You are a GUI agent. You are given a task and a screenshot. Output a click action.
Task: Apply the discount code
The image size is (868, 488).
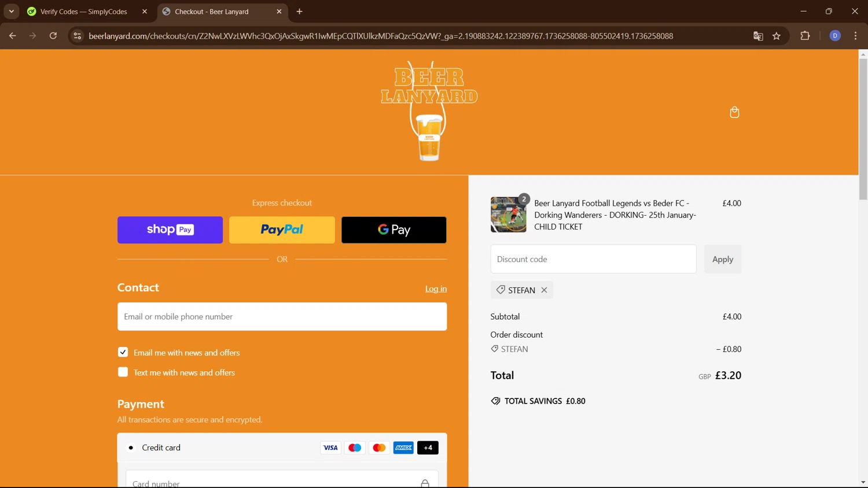pyautogui.click(x=723, y=259)
